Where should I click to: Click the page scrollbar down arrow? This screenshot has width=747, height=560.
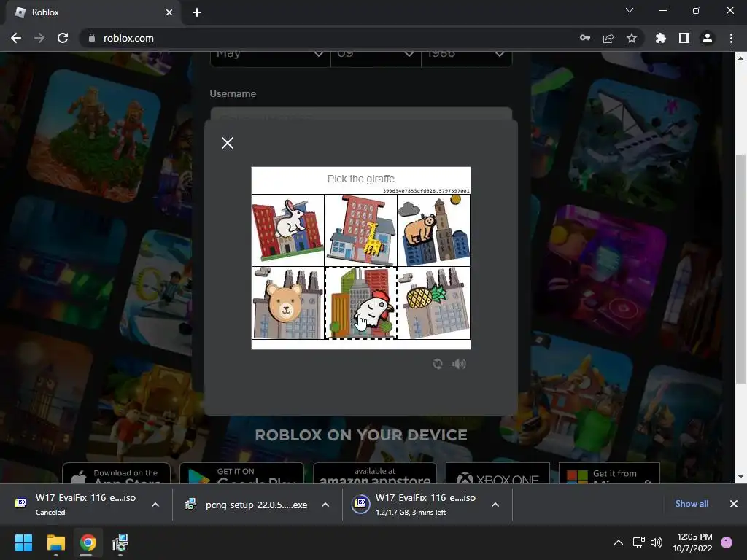740,477
